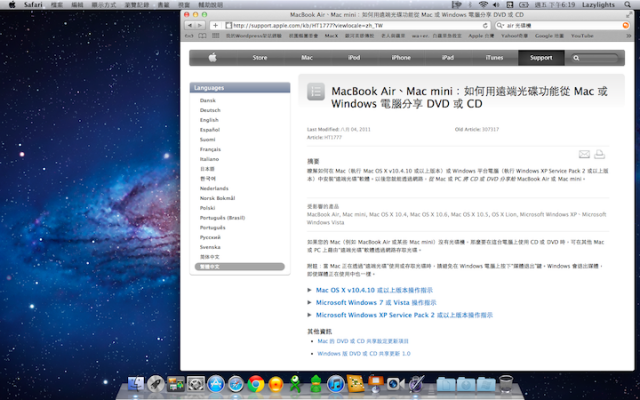Switch article language to Français
640x400 pixels.
pyautogui.click(x=210, y=149)
